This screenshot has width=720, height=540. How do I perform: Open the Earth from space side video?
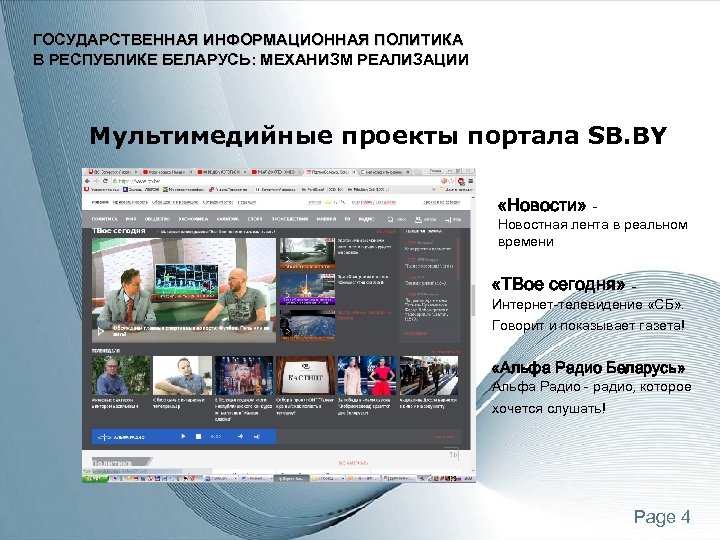[x=307, y=325]
